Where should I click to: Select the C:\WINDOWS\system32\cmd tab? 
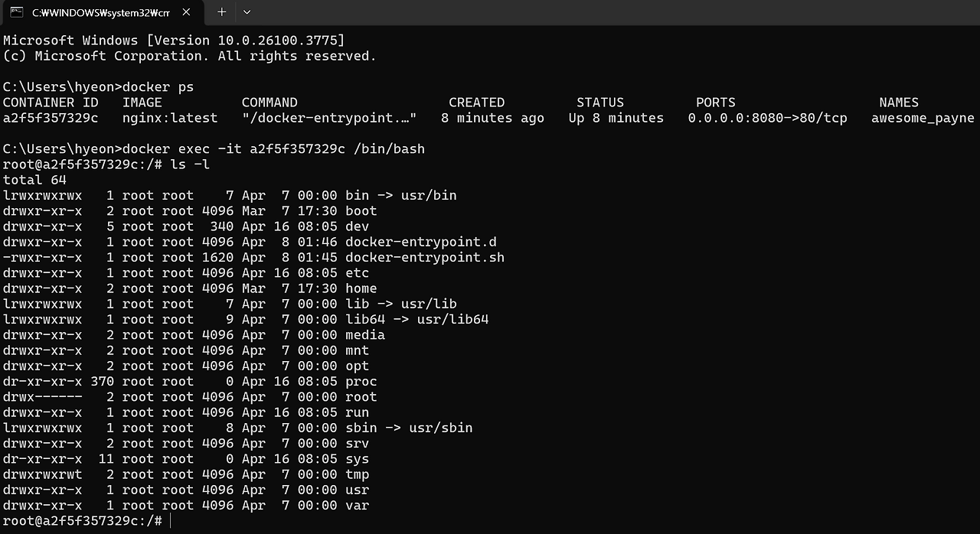[103, 13]
